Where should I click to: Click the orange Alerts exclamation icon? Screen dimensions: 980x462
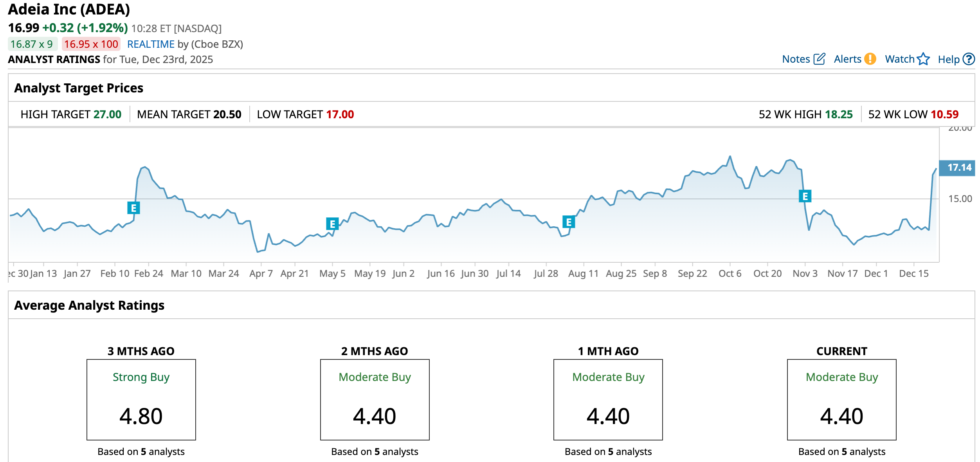coord(870,59)
